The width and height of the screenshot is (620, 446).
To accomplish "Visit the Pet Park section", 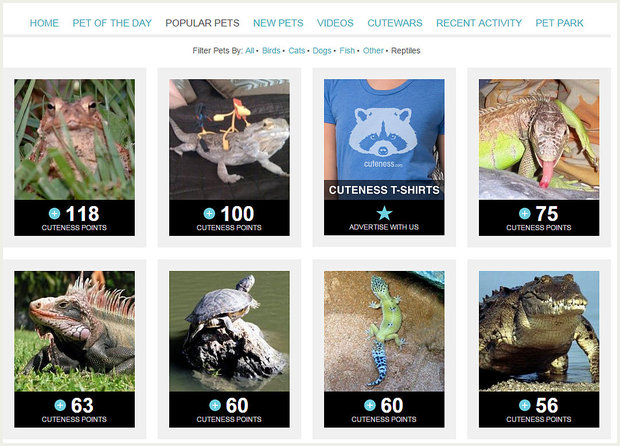I will pyautogui.click(x=559, y=23).
